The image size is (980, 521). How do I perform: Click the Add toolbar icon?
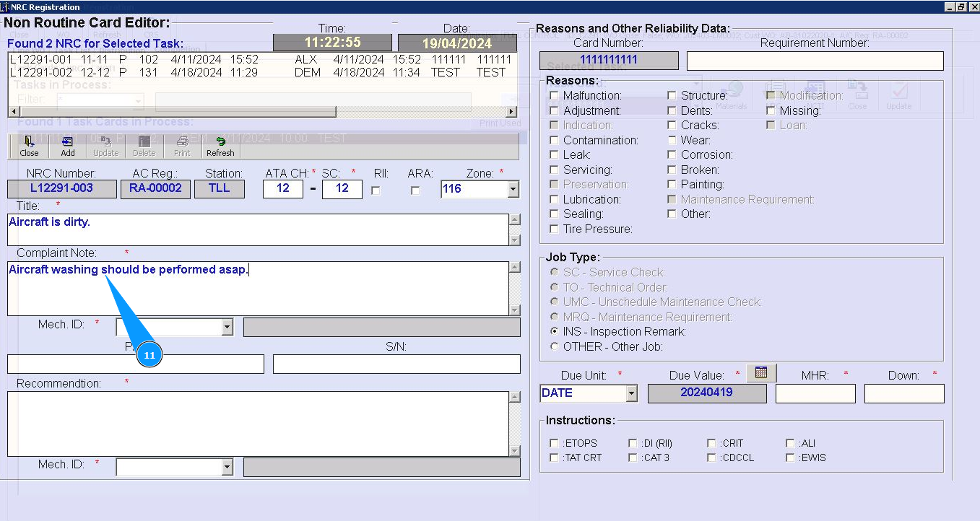(x=68, y=146)
